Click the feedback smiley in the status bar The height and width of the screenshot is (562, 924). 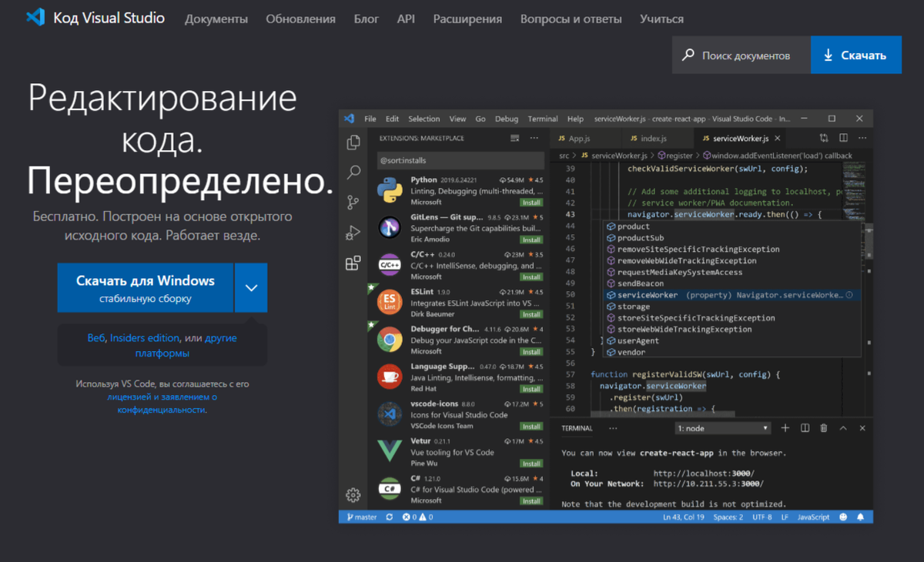pyautogui.click(x=843, y=517)
